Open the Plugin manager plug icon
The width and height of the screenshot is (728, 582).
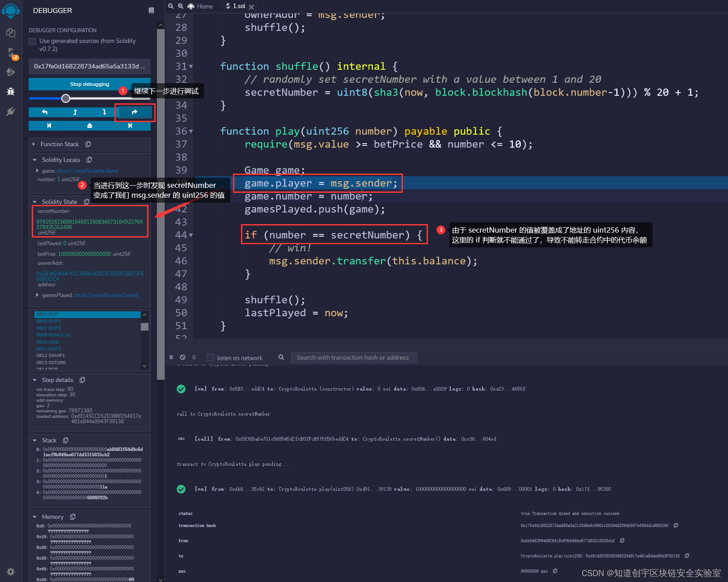pyautogui.click(x=11, y=111)
